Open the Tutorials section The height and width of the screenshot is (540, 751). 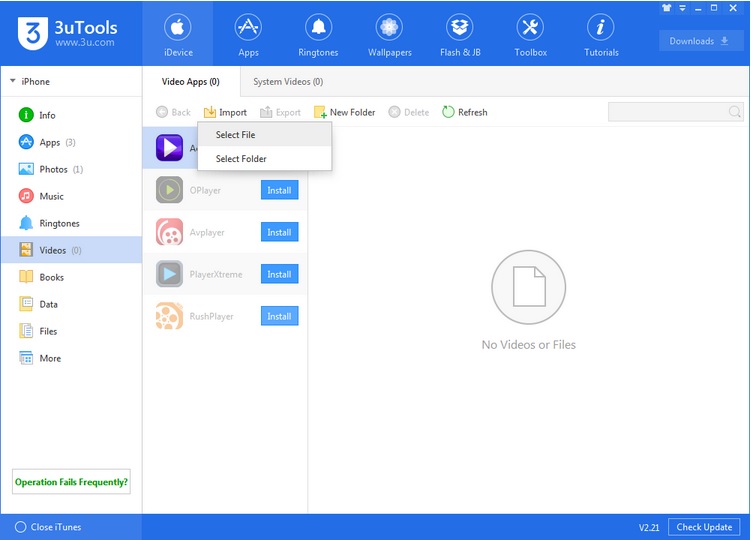tap(601, 35)
